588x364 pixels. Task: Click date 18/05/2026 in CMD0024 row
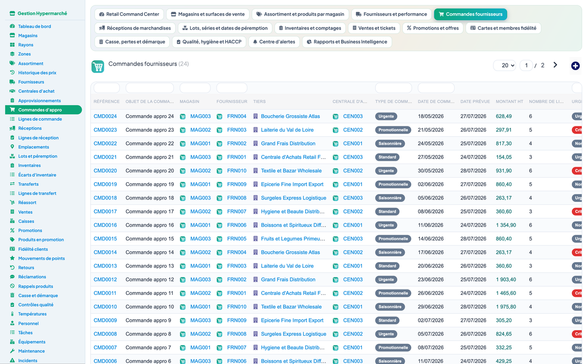pyautogui.click(x=431, y=117)
